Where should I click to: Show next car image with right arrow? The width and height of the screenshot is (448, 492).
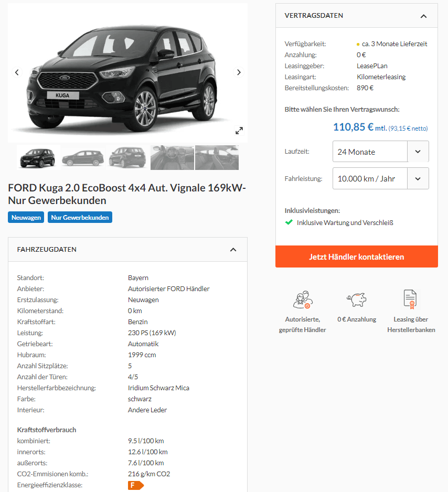239,72
